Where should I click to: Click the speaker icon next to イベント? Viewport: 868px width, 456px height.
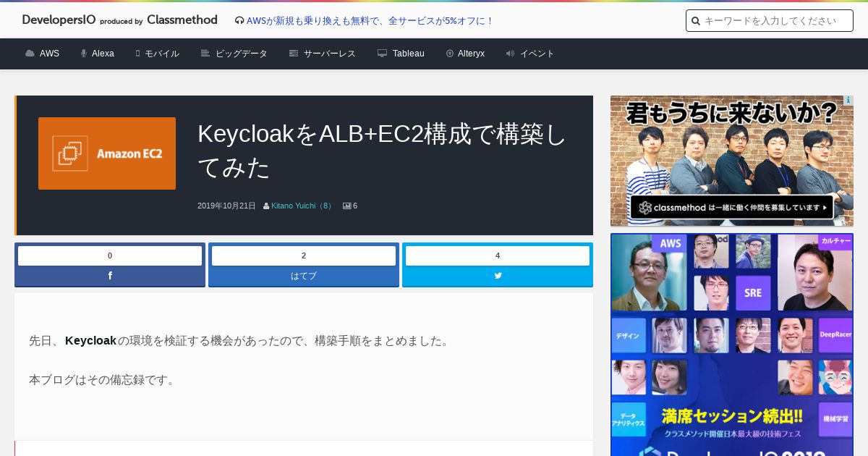point(510,54)
